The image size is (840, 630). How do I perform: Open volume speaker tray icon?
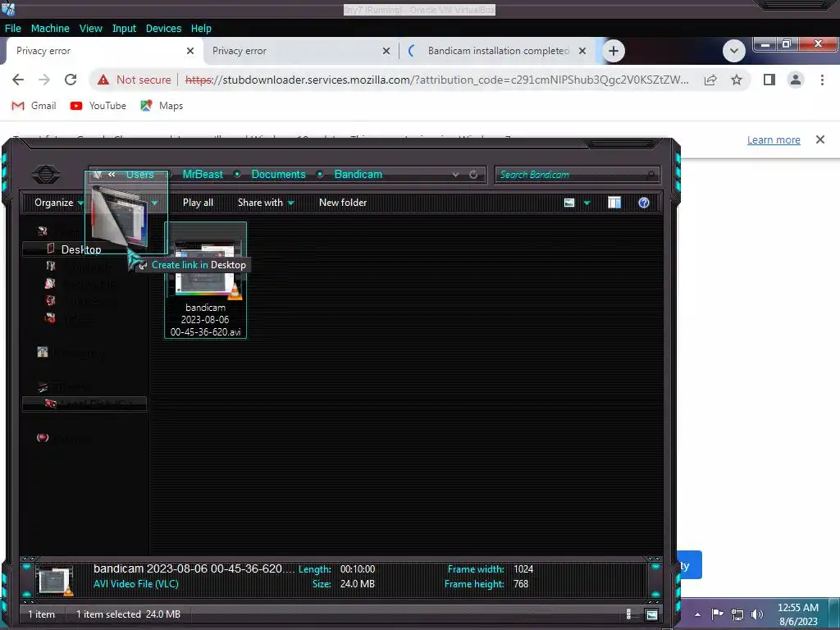click(757, 614)
